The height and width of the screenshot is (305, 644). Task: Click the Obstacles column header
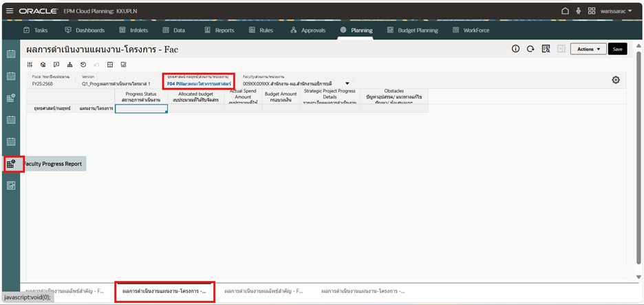pyautogui.click(x=394, y=96)
